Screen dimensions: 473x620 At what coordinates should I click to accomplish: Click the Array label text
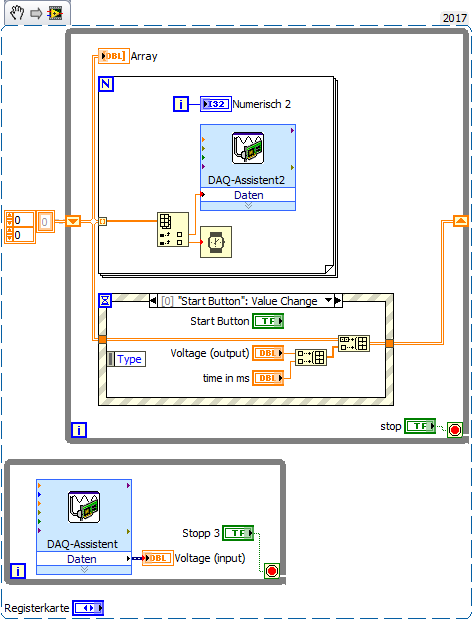tap(144, 56)
